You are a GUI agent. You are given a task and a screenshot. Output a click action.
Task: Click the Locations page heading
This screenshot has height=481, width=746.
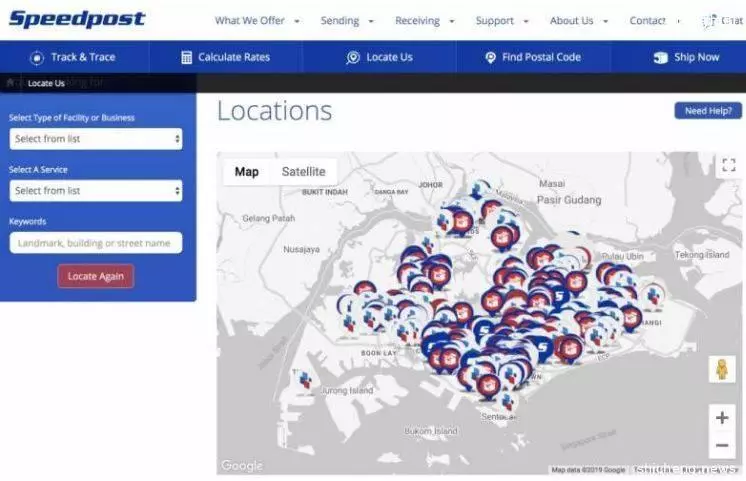275,111
